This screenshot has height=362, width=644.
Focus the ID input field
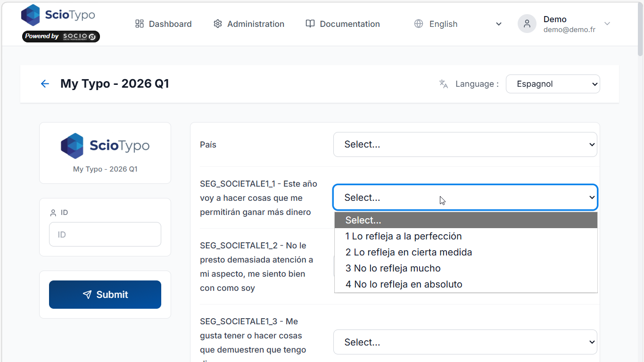pos(105,234)
